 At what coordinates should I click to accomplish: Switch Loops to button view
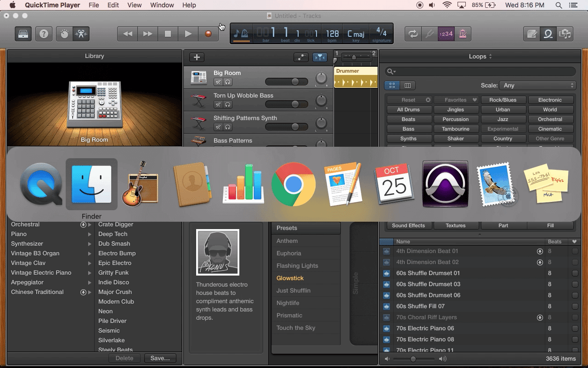pos(392,85)
